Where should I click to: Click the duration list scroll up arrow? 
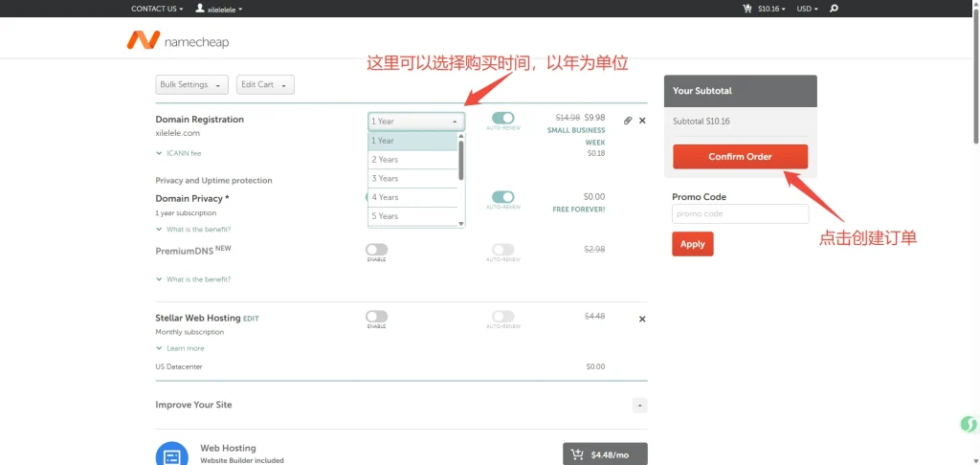pyautogui.click(x=461, y=136)
